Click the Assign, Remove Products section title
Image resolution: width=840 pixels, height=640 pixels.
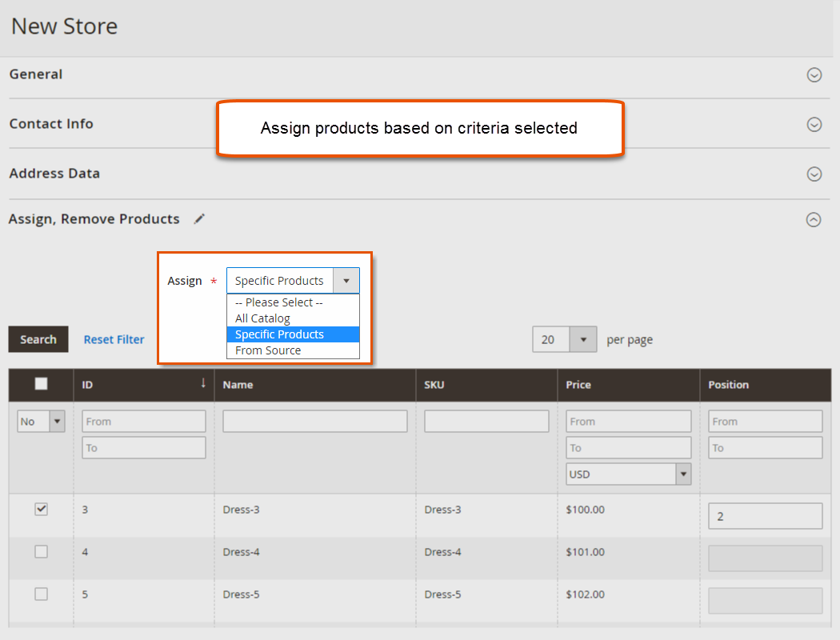[94, 219]
